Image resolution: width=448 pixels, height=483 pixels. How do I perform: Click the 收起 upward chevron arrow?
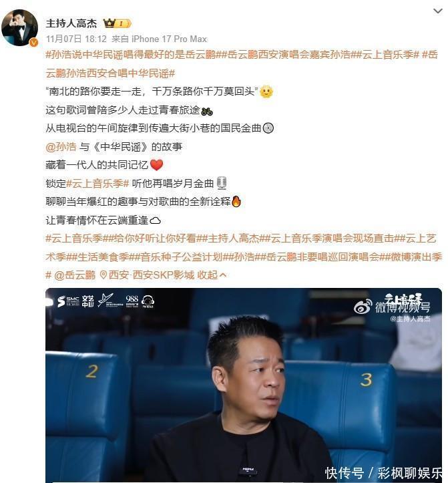click(x=224, y=275)
